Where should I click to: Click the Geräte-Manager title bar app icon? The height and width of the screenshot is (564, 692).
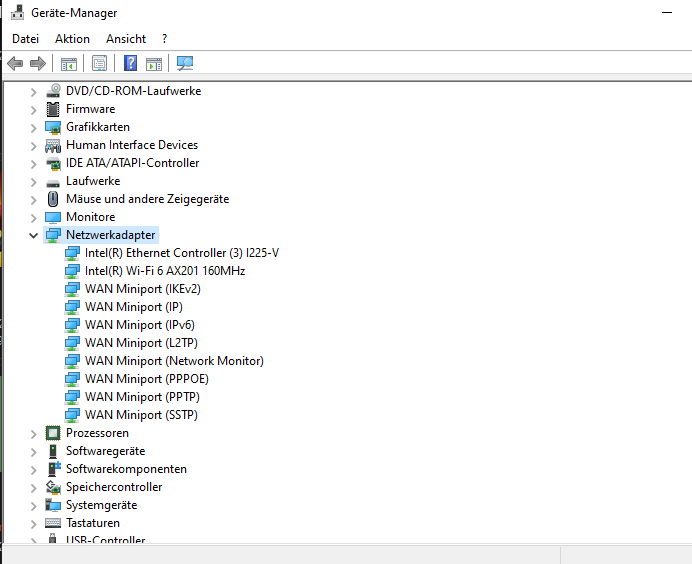(18, 12)
